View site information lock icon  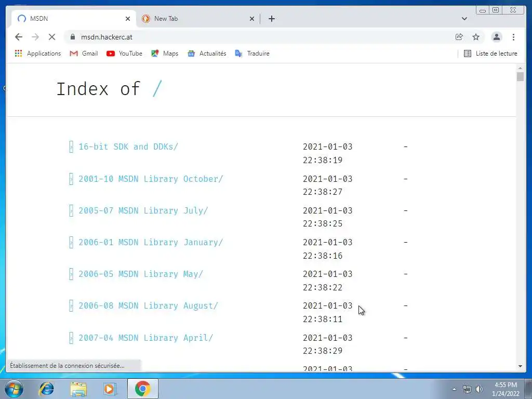coord(73,37)
